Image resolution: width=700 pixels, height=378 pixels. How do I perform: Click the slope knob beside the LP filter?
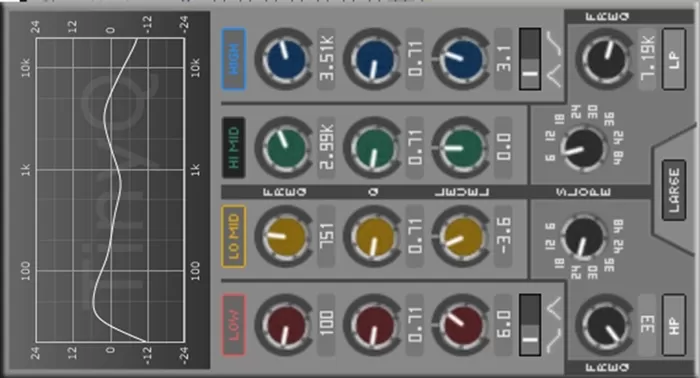[583, 148]
